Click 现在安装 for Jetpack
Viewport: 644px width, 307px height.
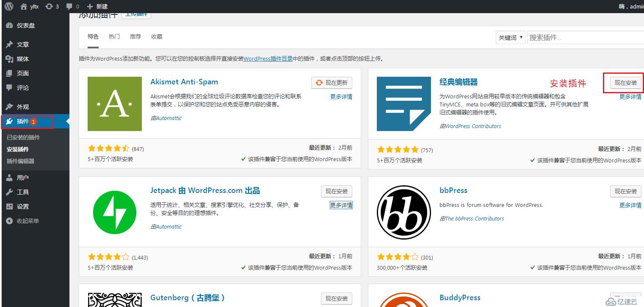pyautogui.click(x=337, y=191)
